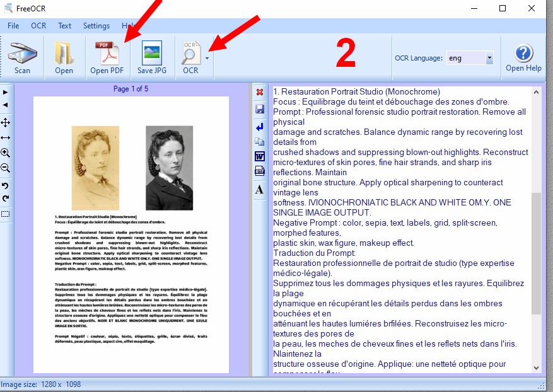
Task: Open the OCR Language dropdown
Action: click(x=489, y=58)
